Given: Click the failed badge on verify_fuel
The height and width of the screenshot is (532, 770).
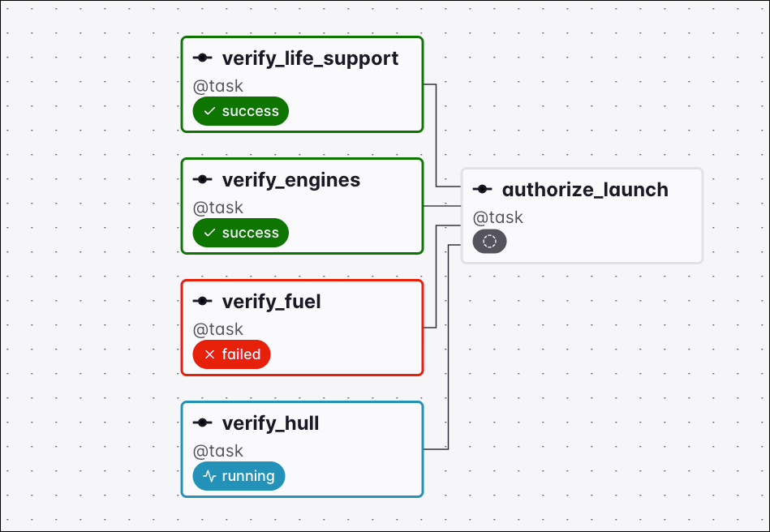Looking at the screenshot, I should [231, 354].
